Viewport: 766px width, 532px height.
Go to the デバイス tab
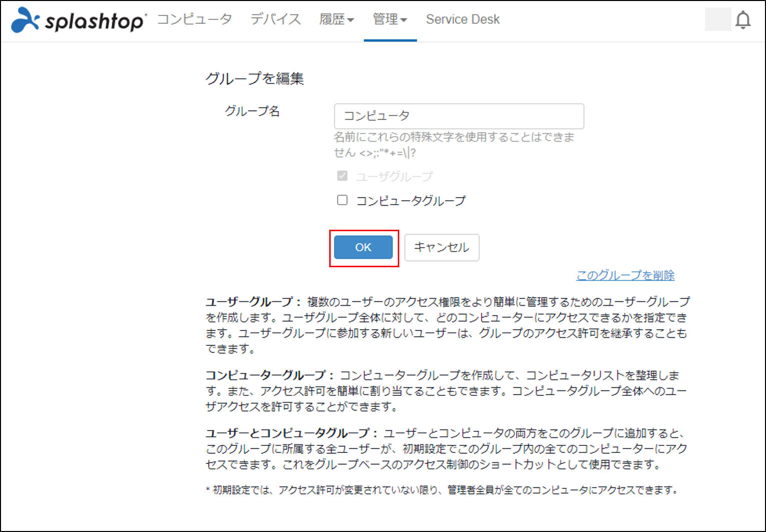pyautogui.click(x=276, y=19)
